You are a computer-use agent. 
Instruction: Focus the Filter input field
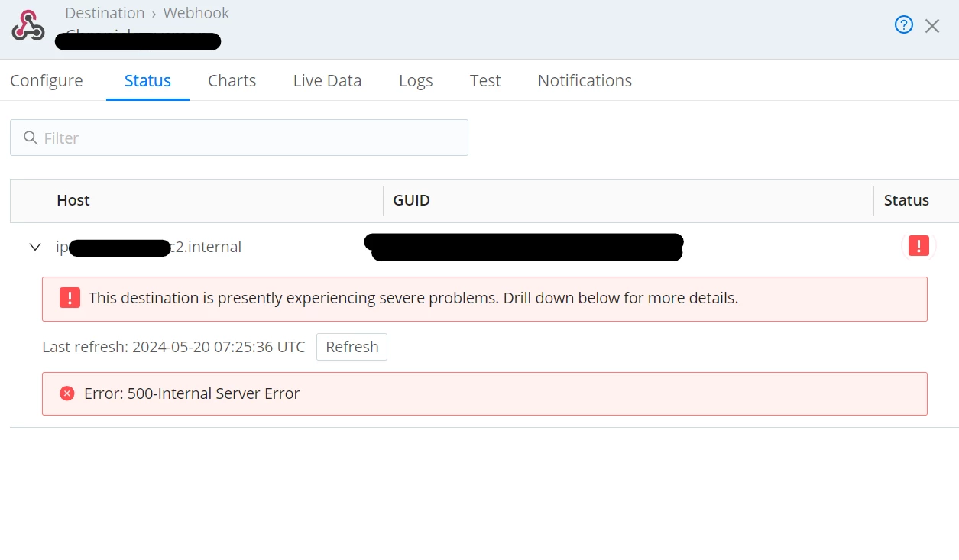pos(239,138)
